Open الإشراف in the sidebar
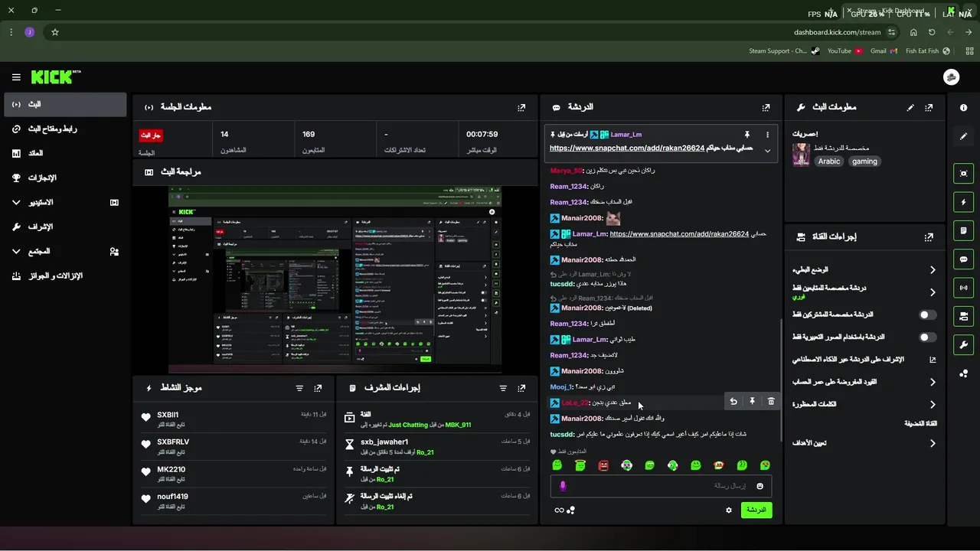The image size is (980, 551). [65, 227]
